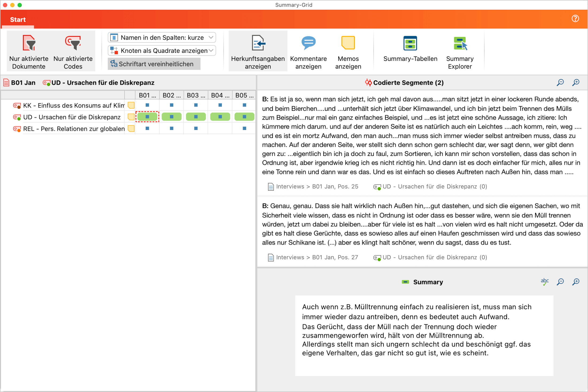Viewport: 588px width, 392px height.
Task: Zoom in on the Codierte Segmente panel
Action: [x=576, y=83]
